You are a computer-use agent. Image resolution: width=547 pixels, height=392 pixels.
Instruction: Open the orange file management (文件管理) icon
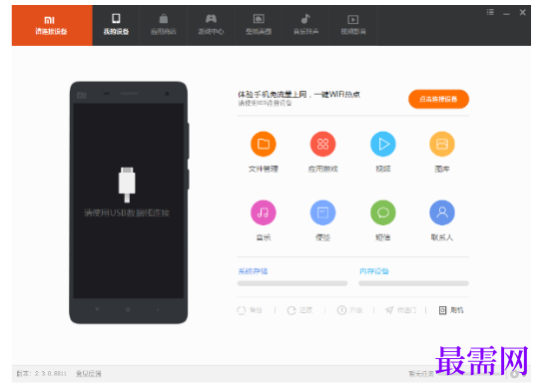(264, 144)
